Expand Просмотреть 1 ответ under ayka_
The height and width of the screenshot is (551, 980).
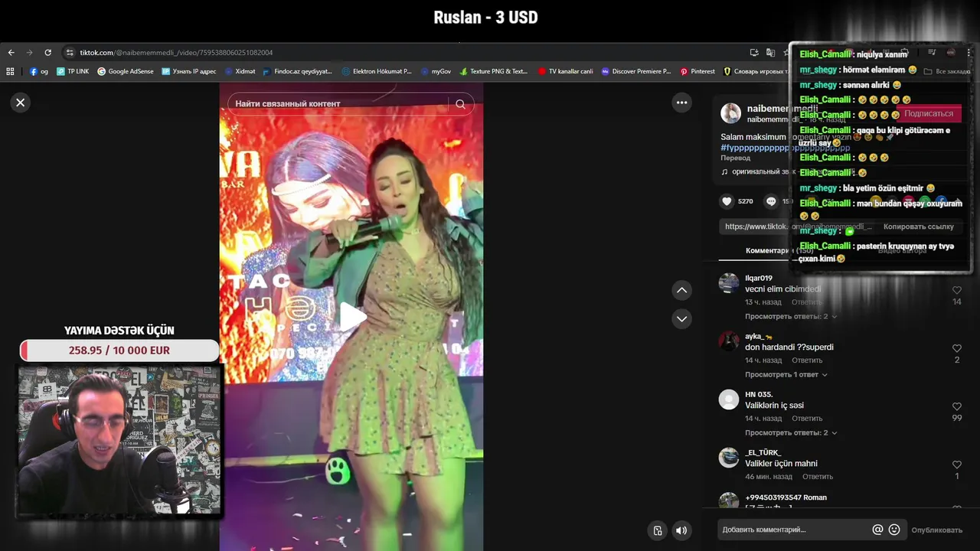786,374
